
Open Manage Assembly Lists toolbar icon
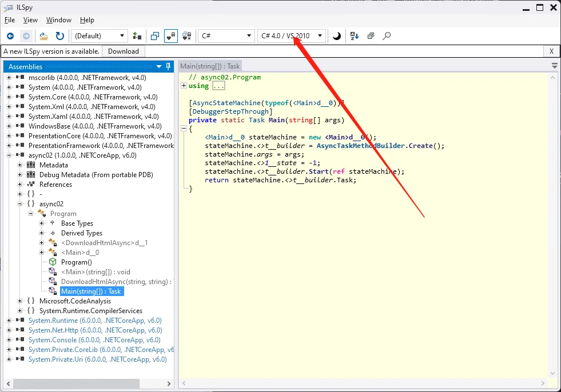[x=137, y=36]
